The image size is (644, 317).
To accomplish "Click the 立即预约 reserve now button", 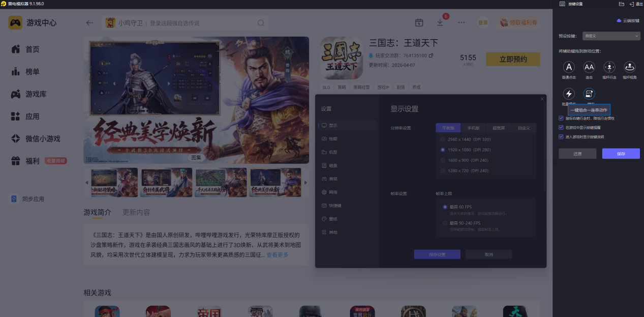I will 513,59.
